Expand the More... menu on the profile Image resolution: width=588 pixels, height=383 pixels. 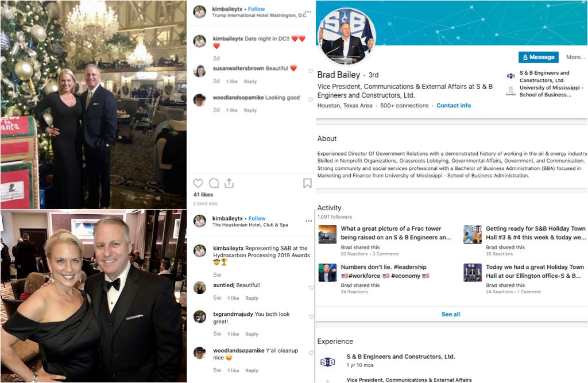click(575, 57)
